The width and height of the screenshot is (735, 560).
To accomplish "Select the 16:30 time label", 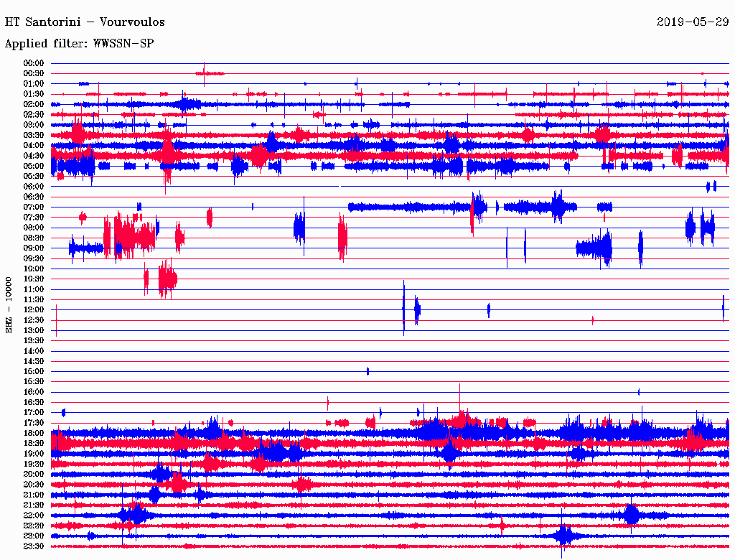I will tap(34, 403).
